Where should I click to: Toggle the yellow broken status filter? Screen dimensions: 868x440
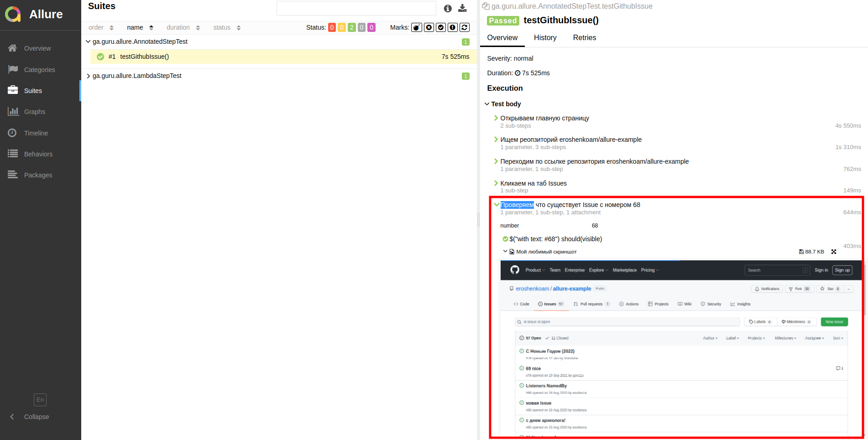point(341,27)
